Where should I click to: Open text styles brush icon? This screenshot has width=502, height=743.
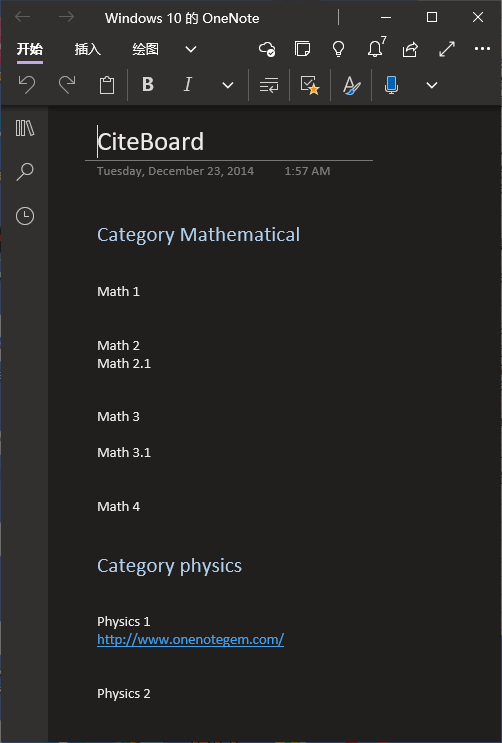pyautogui.click(x=351, y=85)
